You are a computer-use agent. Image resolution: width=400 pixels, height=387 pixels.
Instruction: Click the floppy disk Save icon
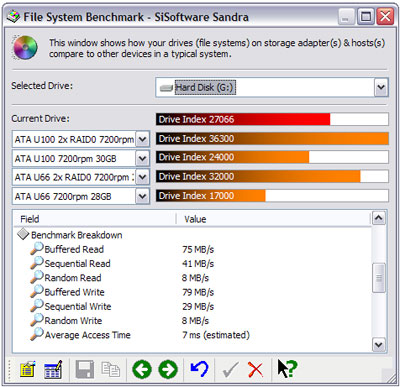point(85,369)
